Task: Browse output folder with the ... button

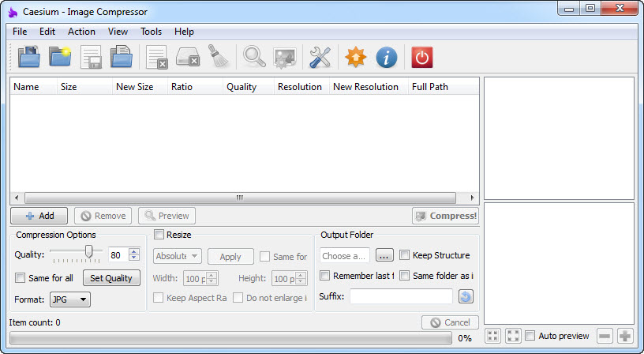Action: [x=384, y=255]
